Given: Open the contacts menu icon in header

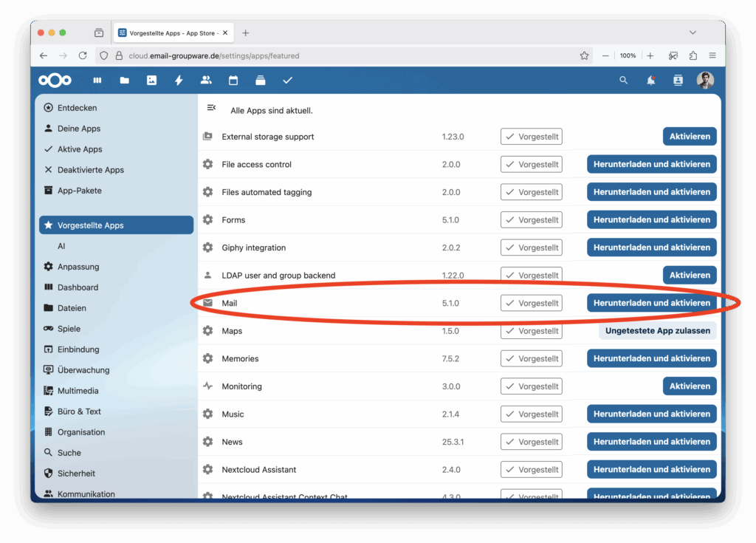Looking at the screenshot, I should point(678,80).
